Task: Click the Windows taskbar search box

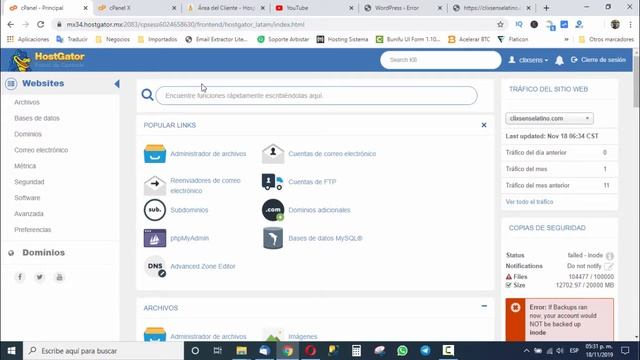Action: 103,351
